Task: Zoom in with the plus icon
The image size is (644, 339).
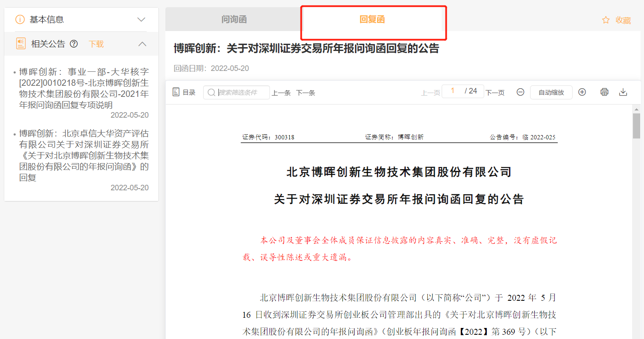Action: [582, 92]
